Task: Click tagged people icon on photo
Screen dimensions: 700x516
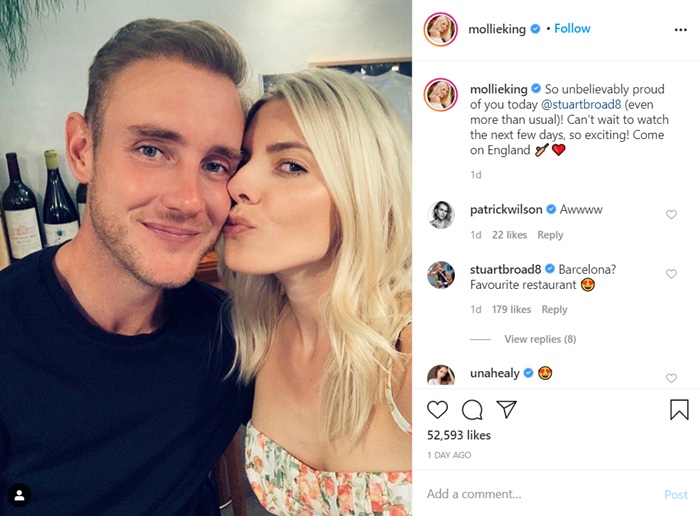Action: pyautogui.click(x=19, y=495)
